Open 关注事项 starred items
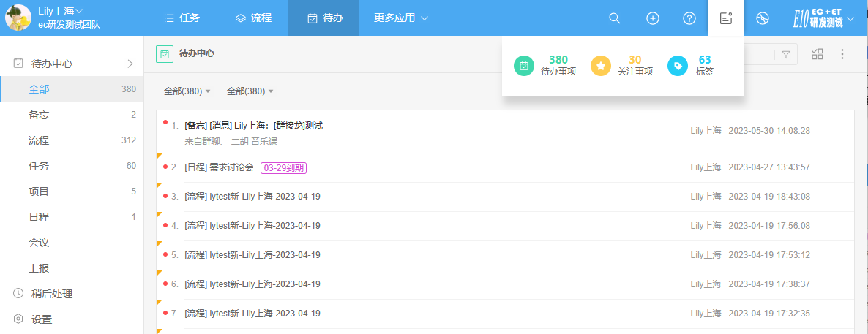The width and height of the screenshot is (868, 334). [x=600, y=66]
